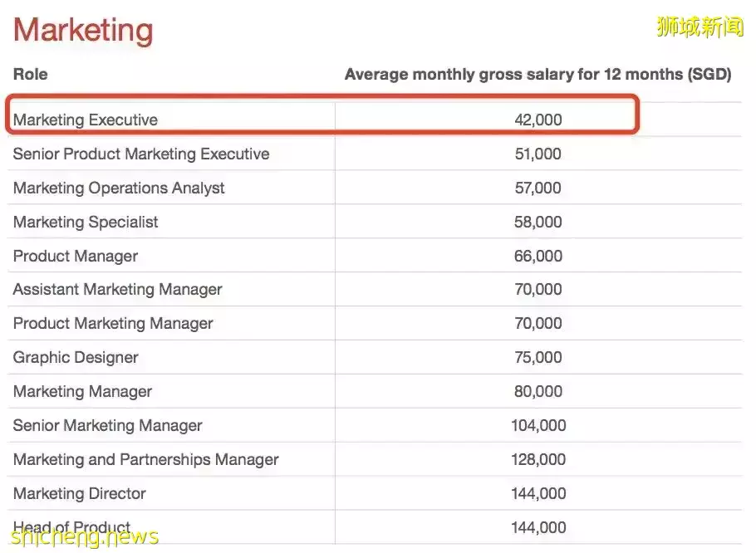Click the Marketing heading
The image size is (756, 553).
(83, 31)
